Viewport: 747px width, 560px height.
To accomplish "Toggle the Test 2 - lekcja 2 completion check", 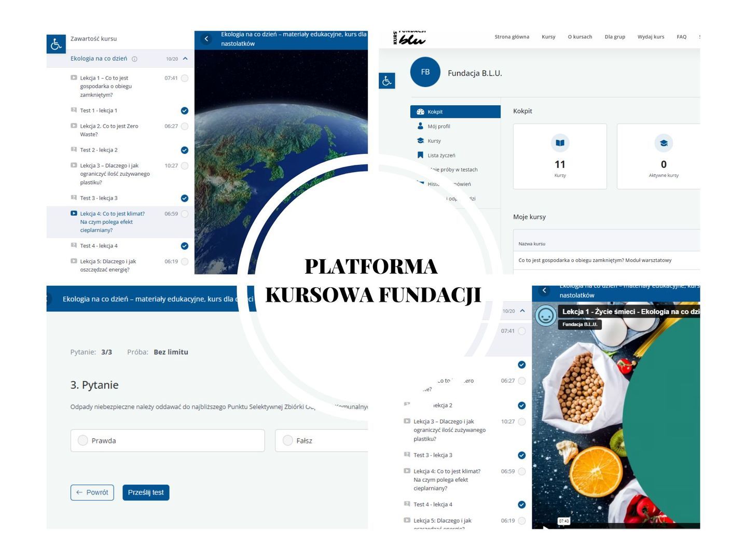I will (185, 150).
